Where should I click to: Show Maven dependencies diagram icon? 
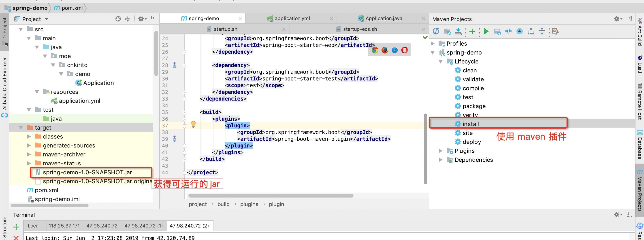pos(531,32)
